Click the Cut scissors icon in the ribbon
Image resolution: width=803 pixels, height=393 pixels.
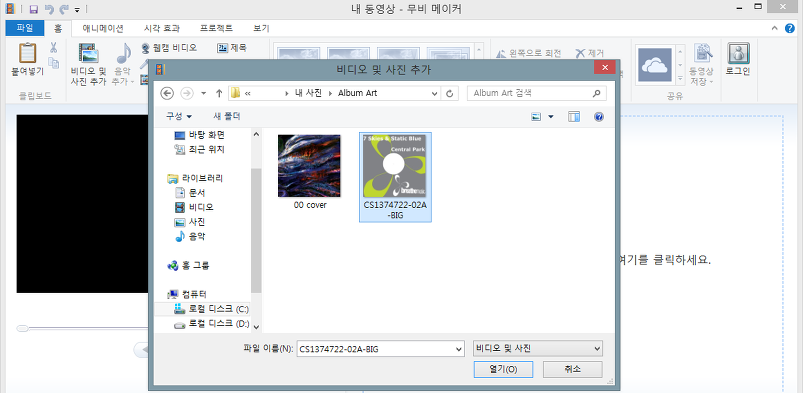(x=53, y=48)
